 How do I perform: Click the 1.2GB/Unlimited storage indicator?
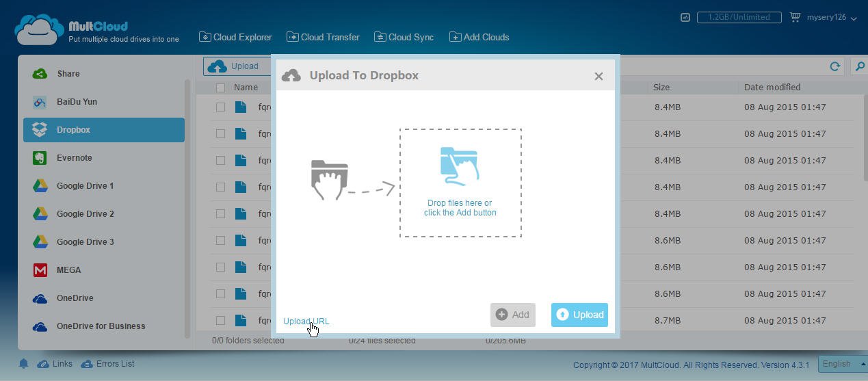pos(739,17)
